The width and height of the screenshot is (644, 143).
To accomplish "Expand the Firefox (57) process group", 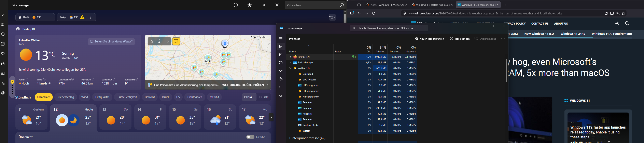I will tap(290, 57).
